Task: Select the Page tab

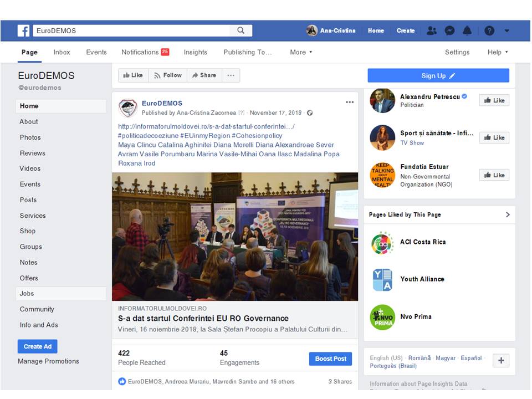Action: coord(29,52)
